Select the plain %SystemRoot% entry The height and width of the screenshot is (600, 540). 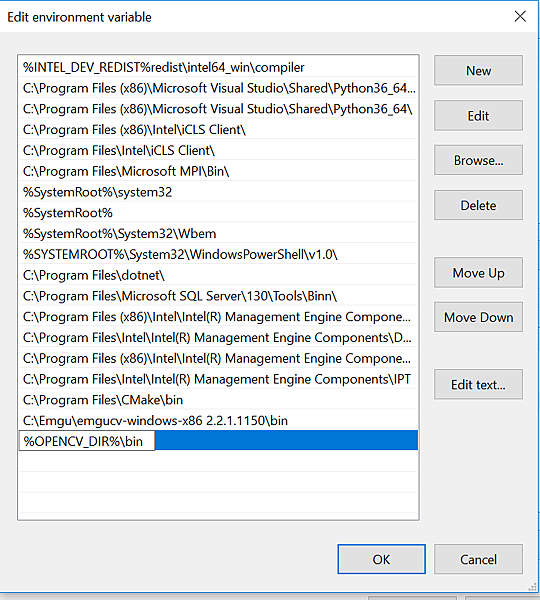[218, 213]
